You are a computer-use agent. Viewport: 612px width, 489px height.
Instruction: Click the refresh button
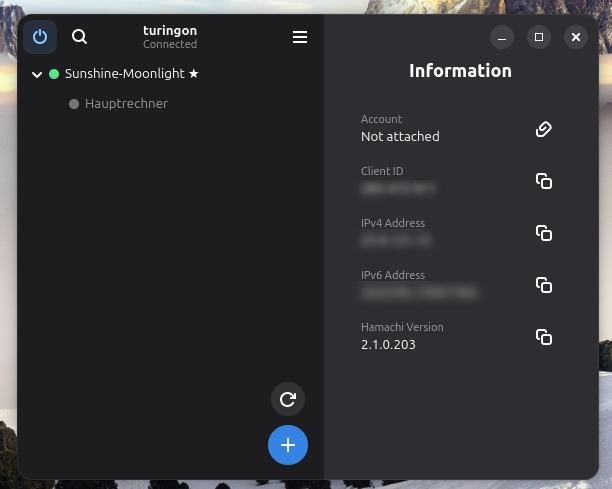288,400
